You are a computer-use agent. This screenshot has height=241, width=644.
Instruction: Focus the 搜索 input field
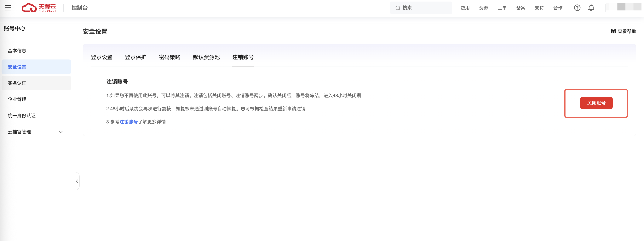point(425,8)
